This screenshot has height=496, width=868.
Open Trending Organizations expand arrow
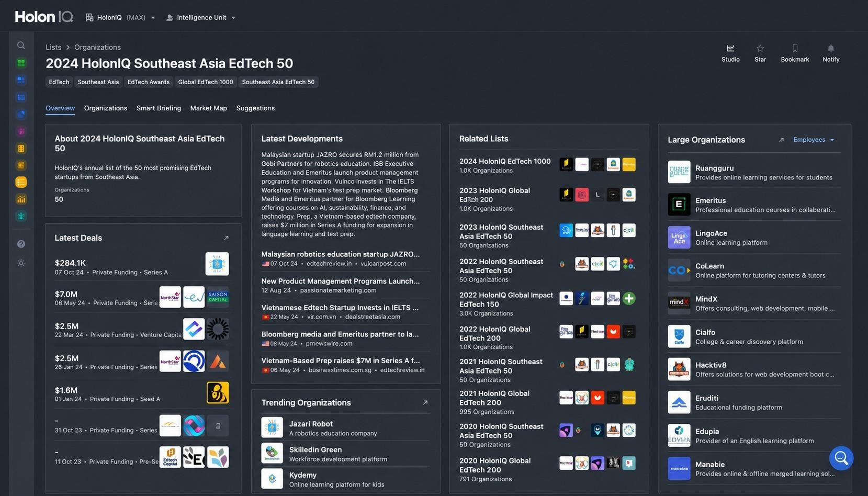tap(425, 403)
